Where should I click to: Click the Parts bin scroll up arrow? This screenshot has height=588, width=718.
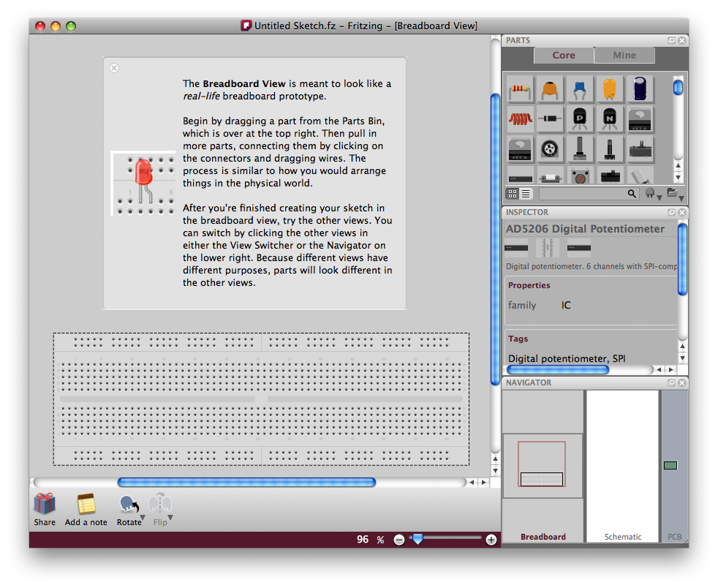[679, 165]
